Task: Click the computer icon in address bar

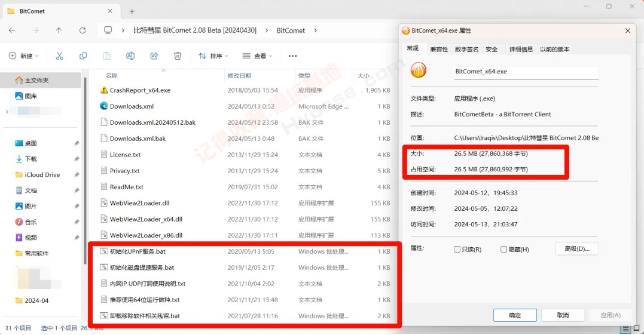Action: coord(108,30)
